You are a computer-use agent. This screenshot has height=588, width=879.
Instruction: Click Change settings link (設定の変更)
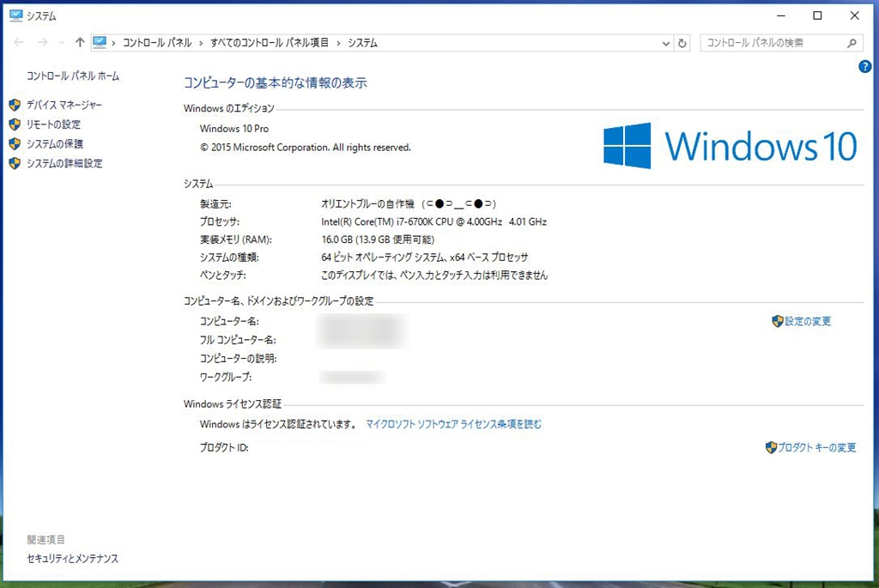pos(807,321)
